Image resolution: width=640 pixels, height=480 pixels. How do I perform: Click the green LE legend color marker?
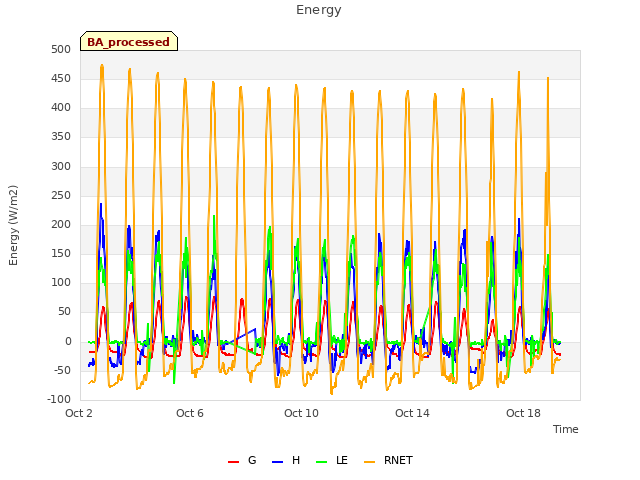click(x=322, y=462)
